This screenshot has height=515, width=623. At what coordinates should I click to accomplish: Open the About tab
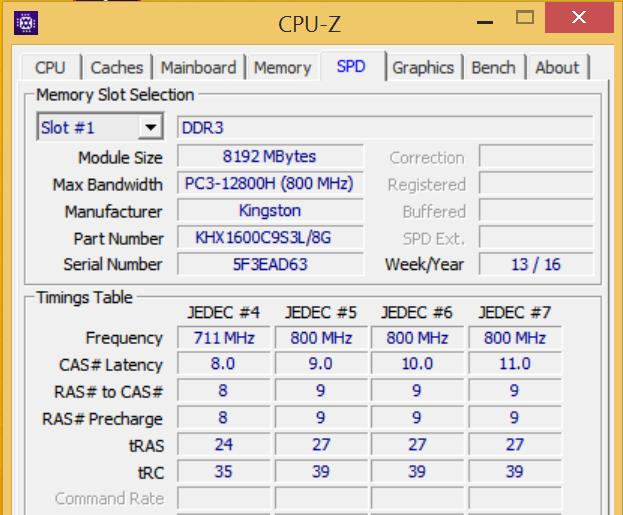(x=557, y=68)
